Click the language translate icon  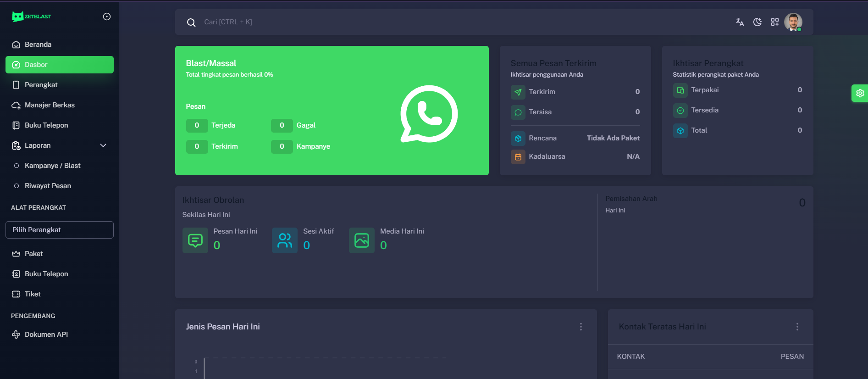click(x=740, y=22)
